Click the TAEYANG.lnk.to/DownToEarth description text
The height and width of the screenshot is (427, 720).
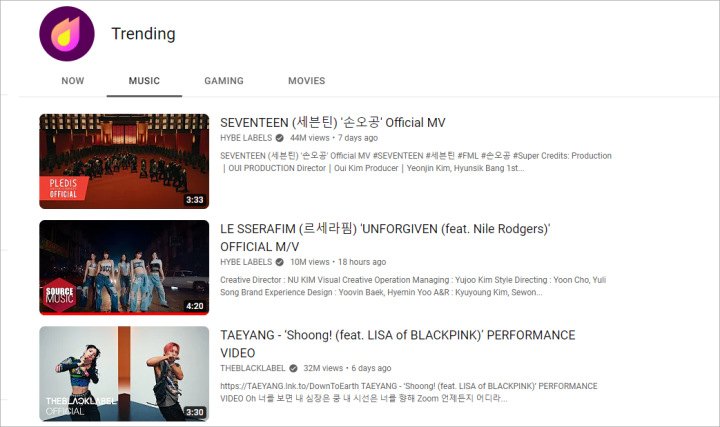[409, 392]
